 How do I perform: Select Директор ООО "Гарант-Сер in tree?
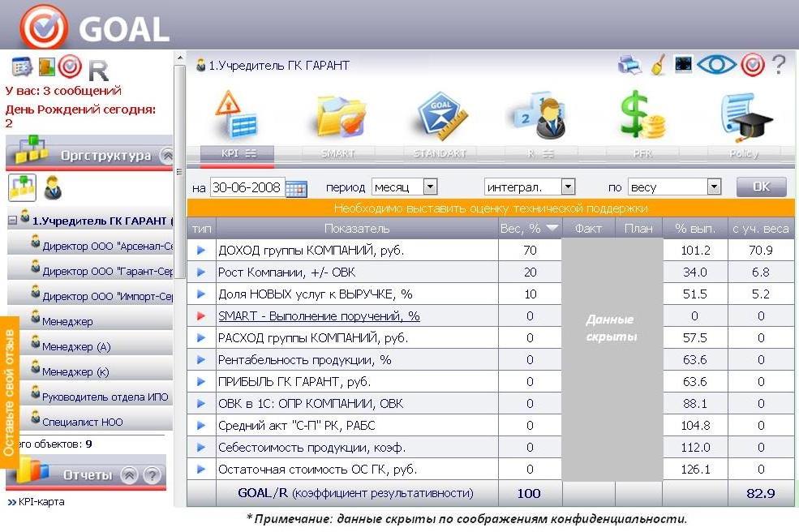[x=90, y=270]
